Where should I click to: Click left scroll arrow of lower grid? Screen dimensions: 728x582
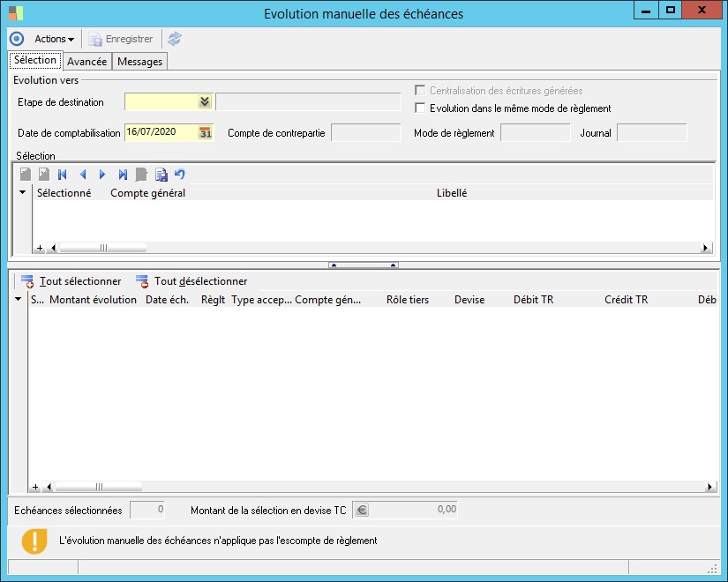[49, 487]
